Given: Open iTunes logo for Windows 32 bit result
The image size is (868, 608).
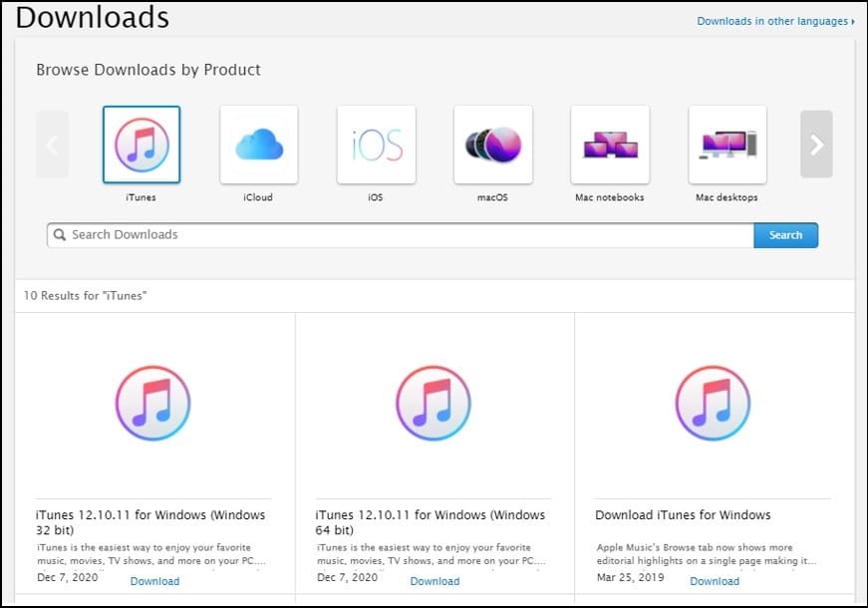Looking at the screenshot, I should [152, 403].
